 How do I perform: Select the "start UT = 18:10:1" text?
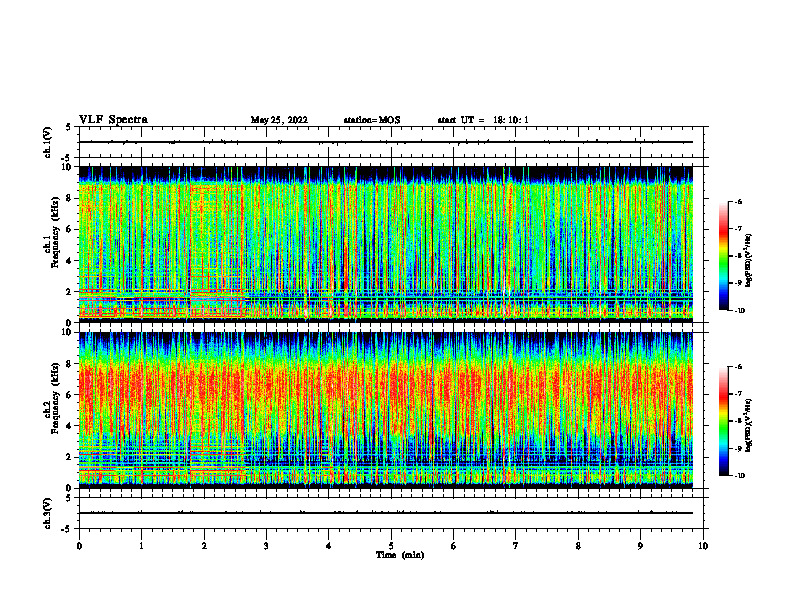tap(483, 120)
